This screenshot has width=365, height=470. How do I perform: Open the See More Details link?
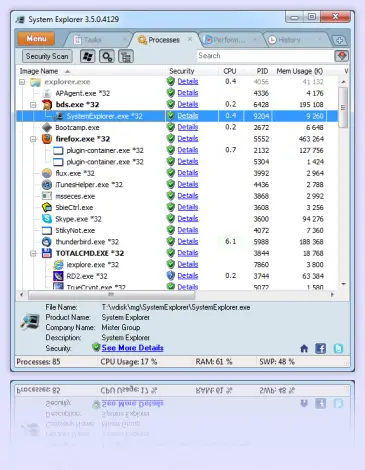pos(132,348)
